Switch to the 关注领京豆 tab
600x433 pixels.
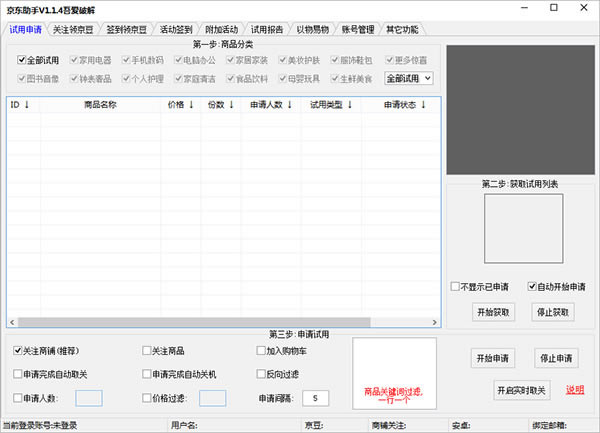(x=78, y=30)
